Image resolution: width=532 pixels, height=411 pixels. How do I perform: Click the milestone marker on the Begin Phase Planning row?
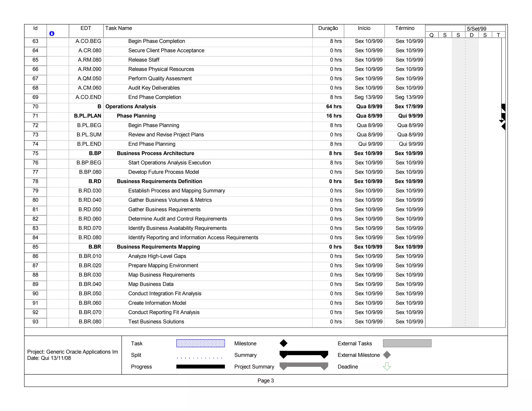pos(503,127)
